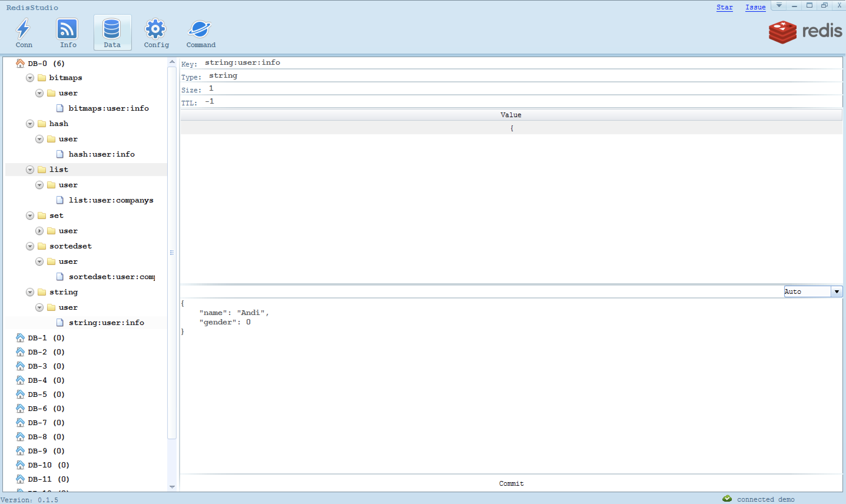Collapse the hash folder

pyautogui.click(x=30, y=124)
